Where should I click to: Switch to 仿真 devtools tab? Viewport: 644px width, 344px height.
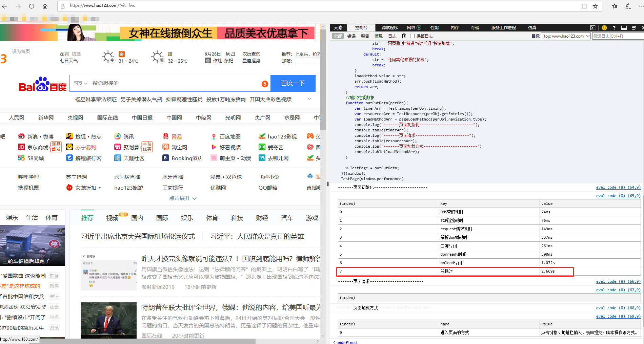[532, 28]
